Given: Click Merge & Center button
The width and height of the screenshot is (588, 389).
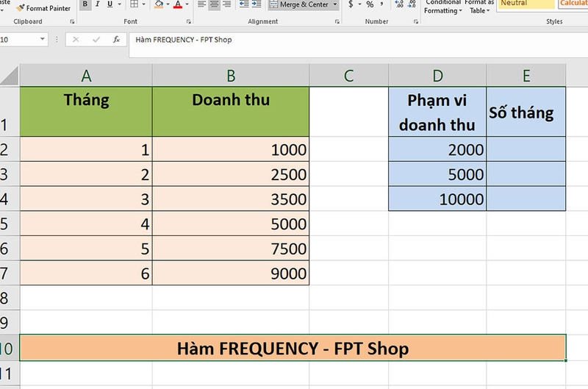Looking at the screenshot, I should [x=299, y=4].
